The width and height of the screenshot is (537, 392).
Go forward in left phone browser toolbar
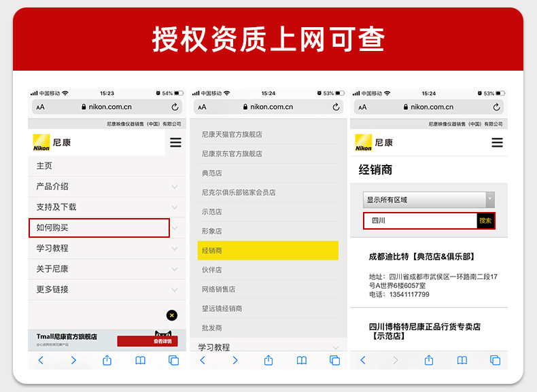click(x=73, y=360)
